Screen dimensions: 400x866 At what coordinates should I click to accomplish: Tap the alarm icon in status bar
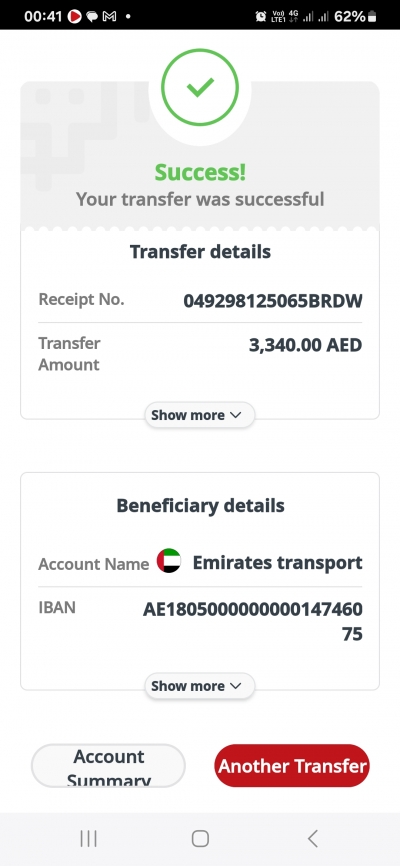pyautogui.click(x=261, y=17)
